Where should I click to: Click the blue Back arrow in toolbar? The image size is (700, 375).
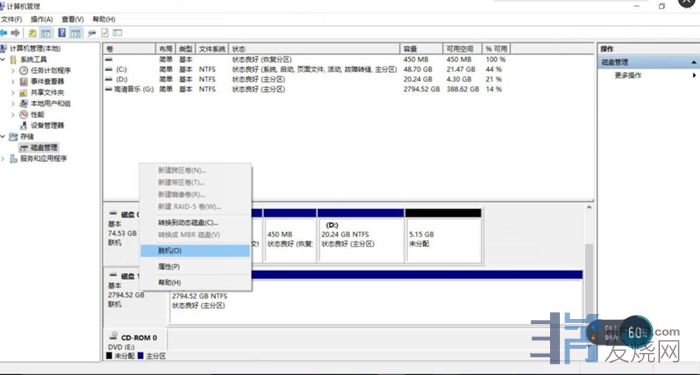point(4,33)
